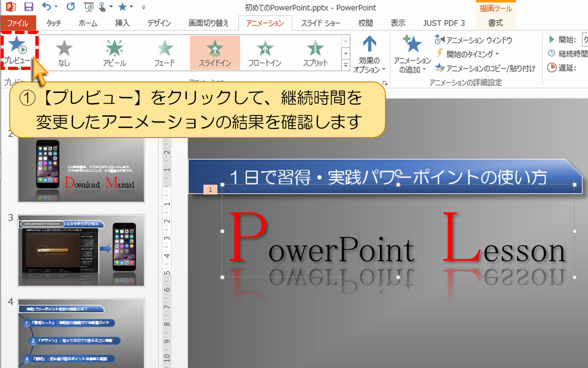The height and width of the screenshot is (368, 588).
Task: Open the 校閲 tab
Action: click(366, 23)
